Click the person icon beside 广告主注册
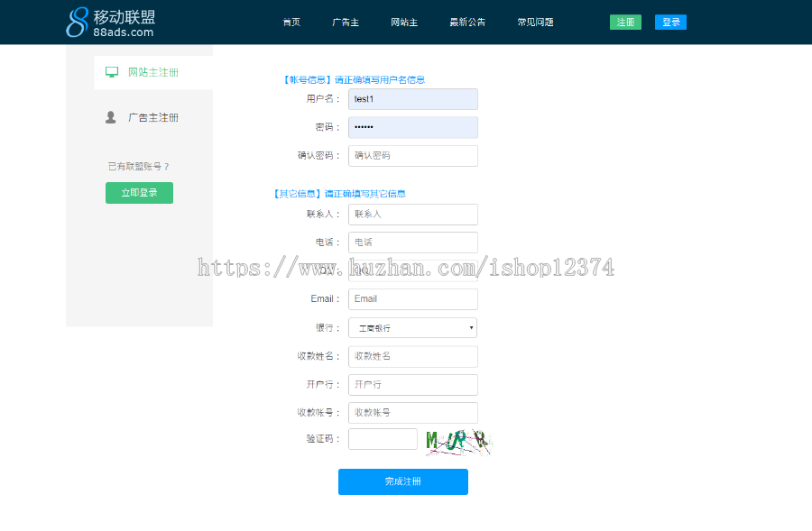The height and width of the screenshot is (531, 812). (111, 117)
